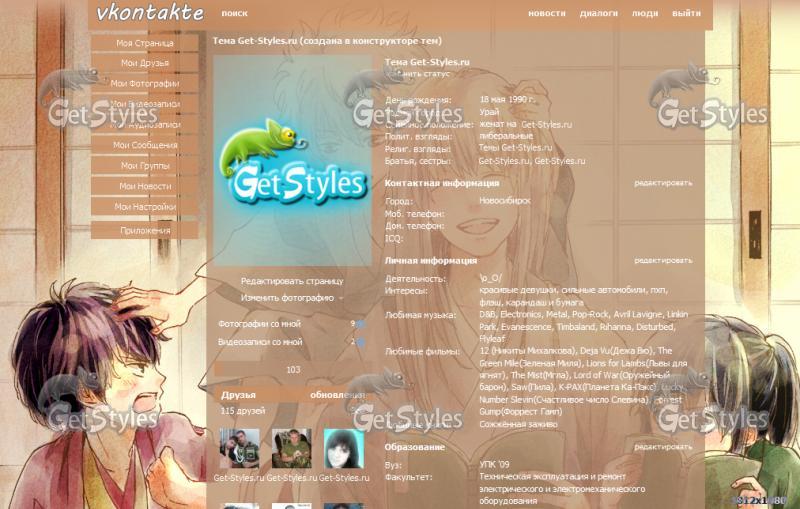Image resolution: width=800 pixels, height=509 pixels.
Task: Click Техническая эксплуатация faculty link
Action: [553, 477]
